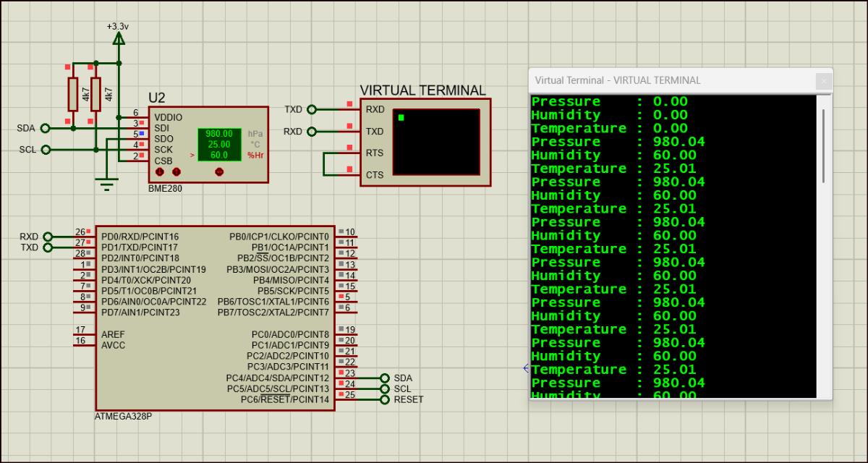The image size is (868, 463).
Task: Click the SCL terminal beside the resistors
Action: click(45, 150)
